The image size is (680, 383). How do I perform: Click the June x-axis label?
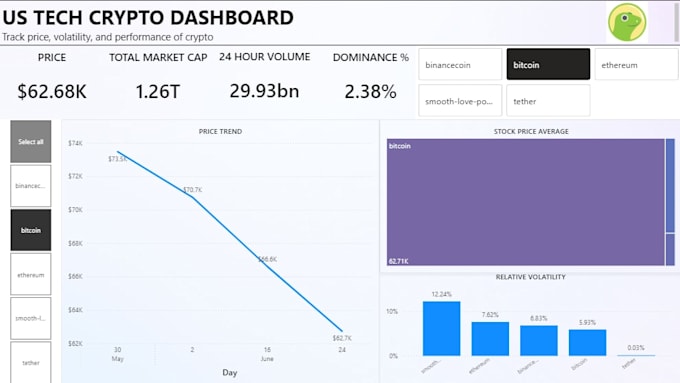coord(267,359)
